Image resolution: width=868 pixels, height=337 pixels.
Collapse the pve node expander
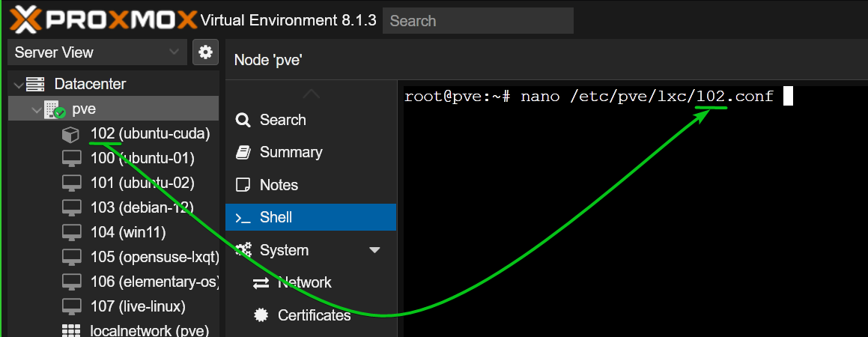pos(38,109)
